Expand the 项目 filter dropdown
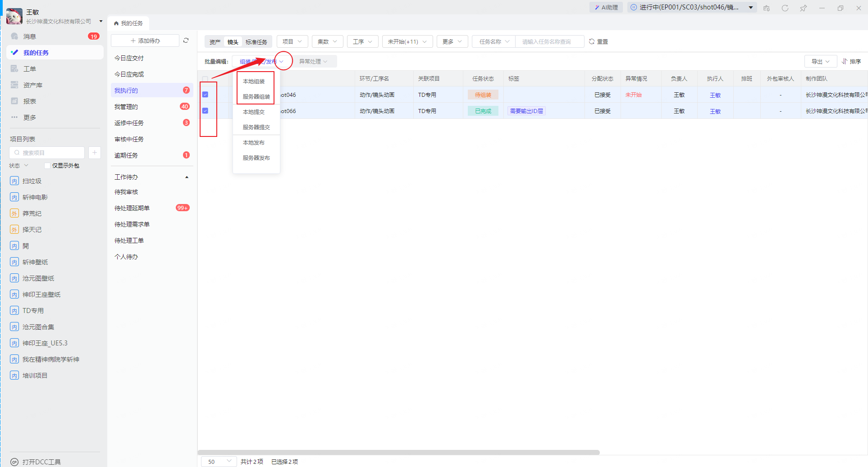This screenshot has height=467, width=868. pos(292,41)
